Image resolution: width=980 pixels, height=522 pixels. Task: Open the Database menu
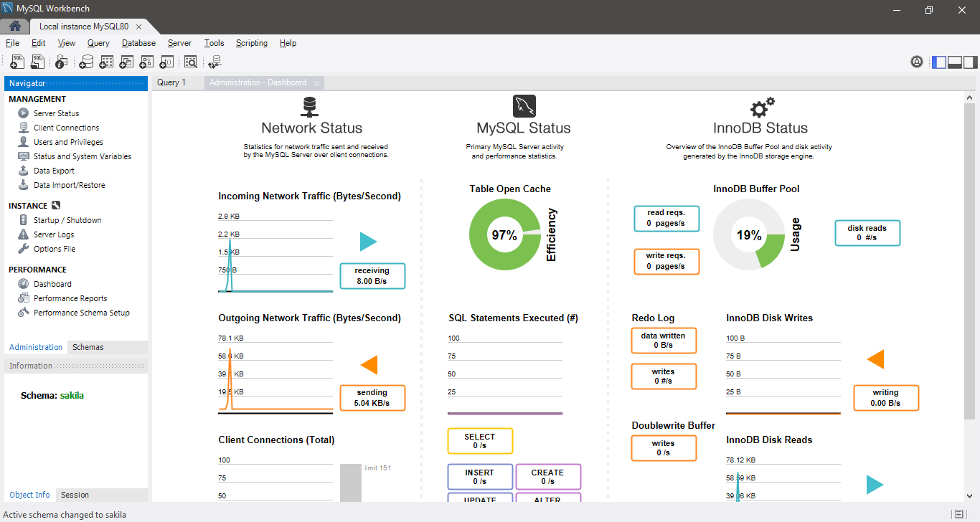coord(138,43)
